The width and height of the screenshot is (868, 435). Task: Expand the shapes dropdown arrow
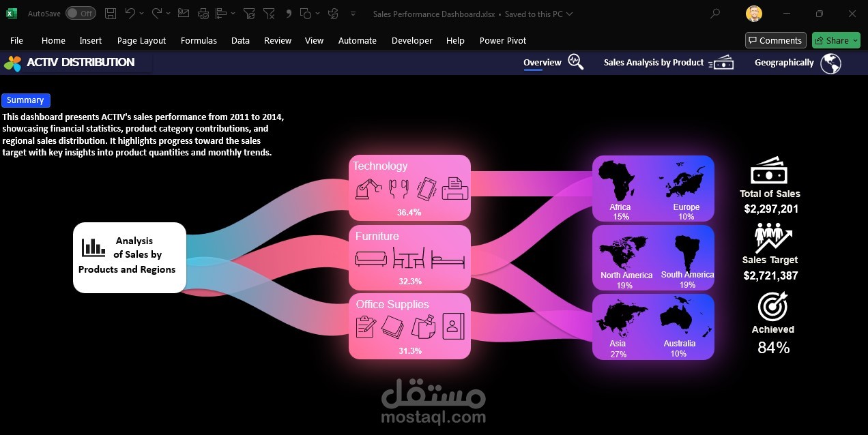(x=317, y=13)
